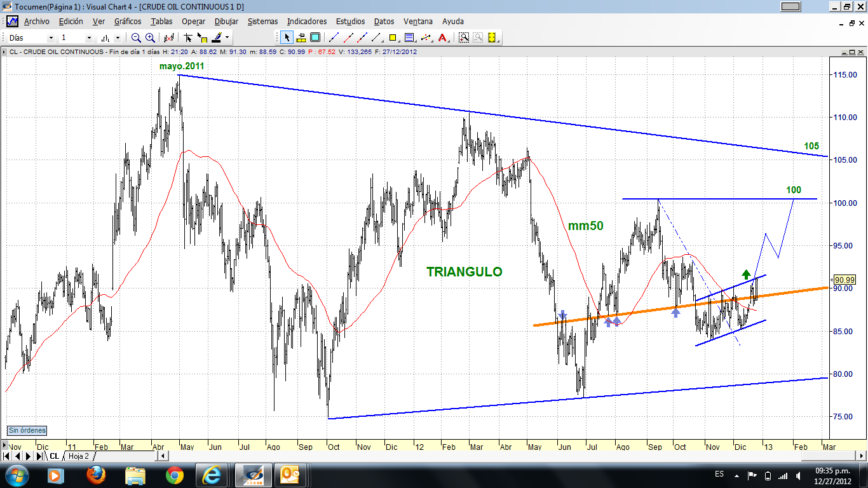Open the Indicadores menu
This screenshot has width=868, height=488.
click(306, 21)
